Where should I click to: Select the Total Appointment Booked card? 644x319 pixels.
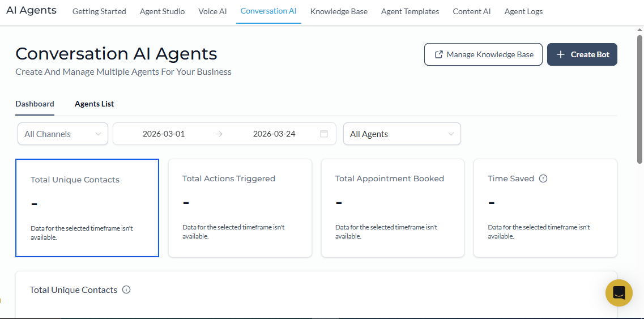(x=393, y=207)
